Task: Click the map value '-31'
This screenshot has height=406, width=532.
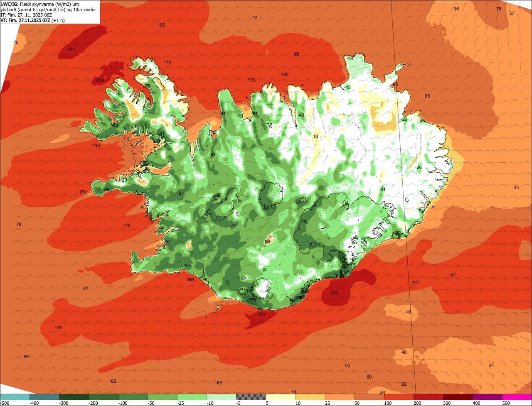Action: (x=382, y=189)
